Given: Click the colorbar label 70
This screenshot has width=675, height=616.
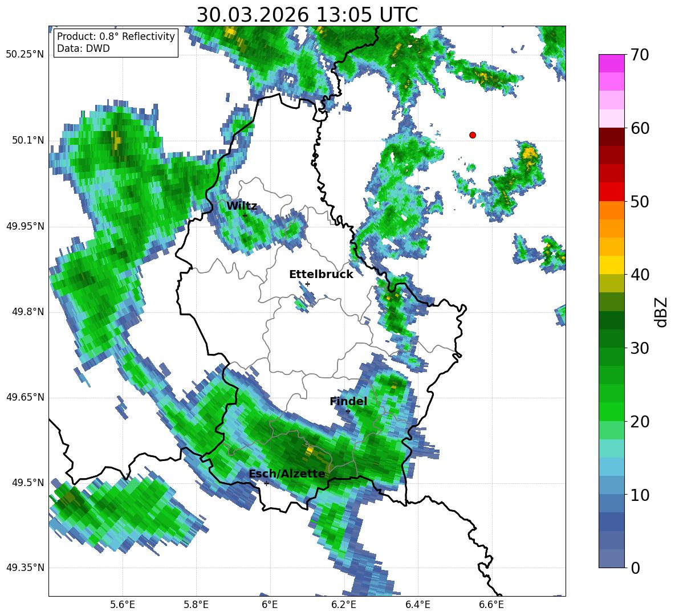Looking at the screenshot, I should pyautogui.click(x=640, y=55).
